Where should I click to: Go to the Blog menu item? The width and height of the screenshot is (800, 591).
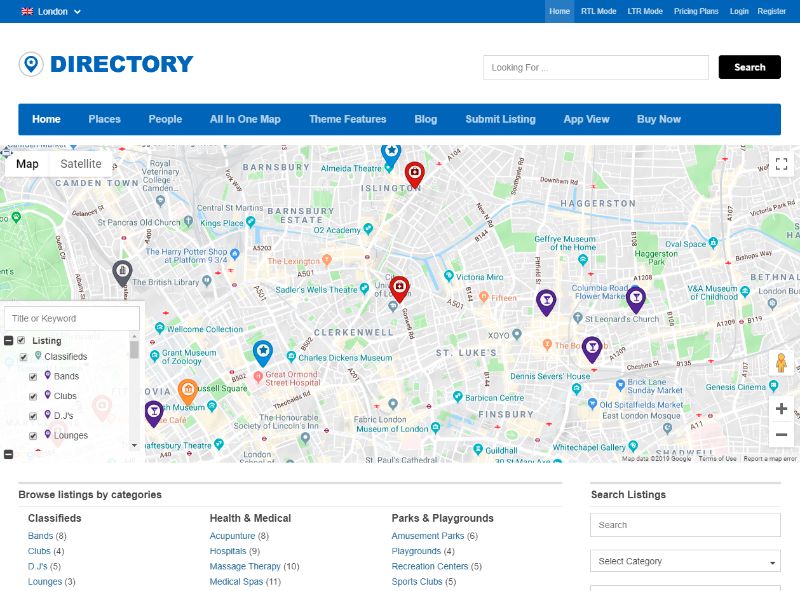426,119
